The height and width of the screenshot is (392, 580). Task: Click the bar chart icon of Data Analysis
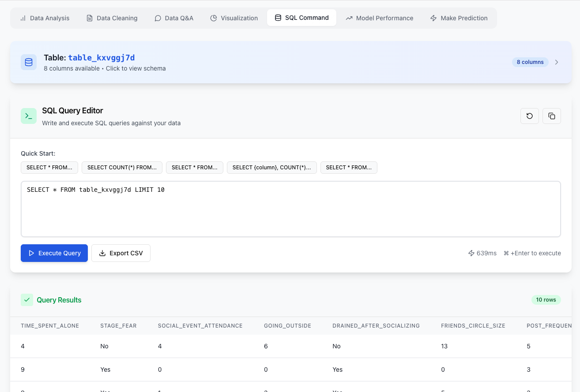point(23,18)
